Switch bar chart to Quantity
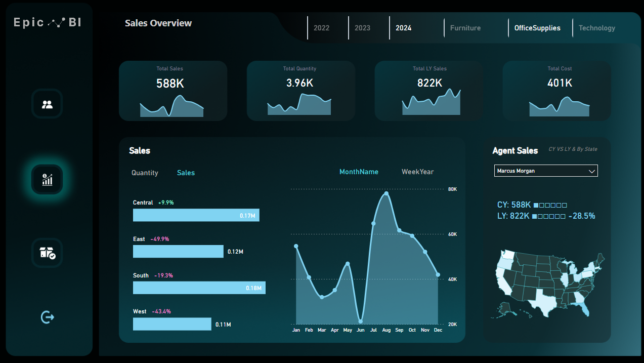 click(145, 173)
